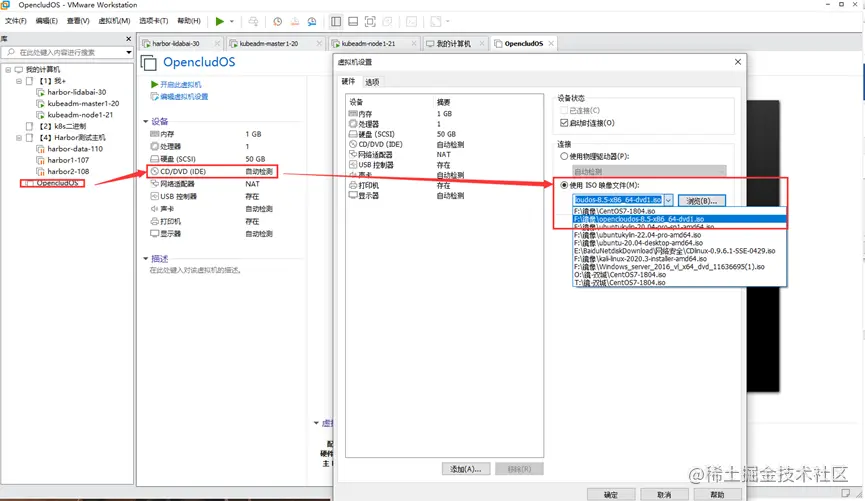Click the library search input field

coord(67,52)
